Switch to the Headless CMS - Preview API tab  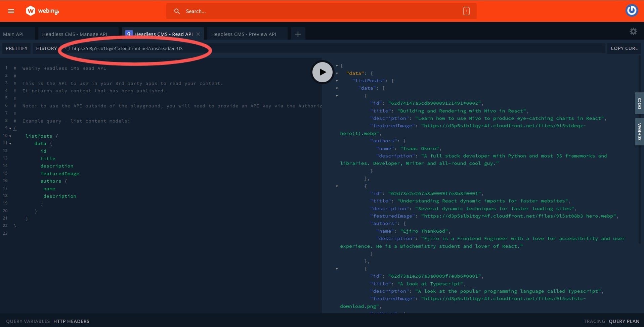[243, 34]
